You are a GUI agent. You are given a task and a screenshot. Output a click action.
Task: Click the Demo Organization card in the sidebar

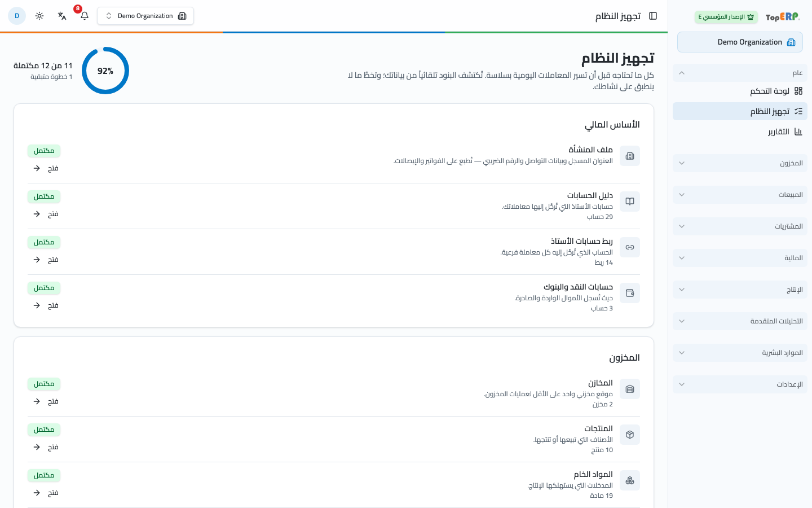tap(740, 42)
